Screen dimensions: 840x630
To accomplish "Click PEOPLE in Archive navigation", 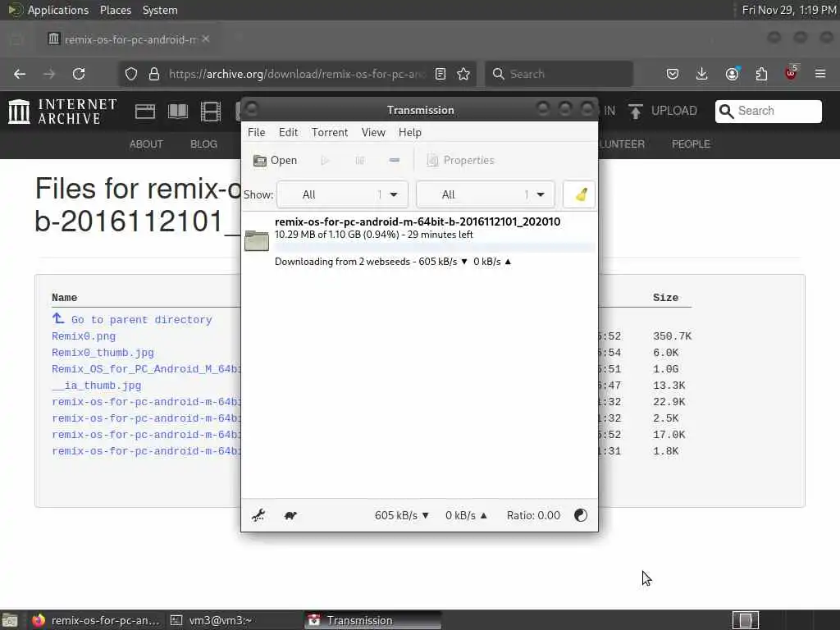I will [691, 144].
